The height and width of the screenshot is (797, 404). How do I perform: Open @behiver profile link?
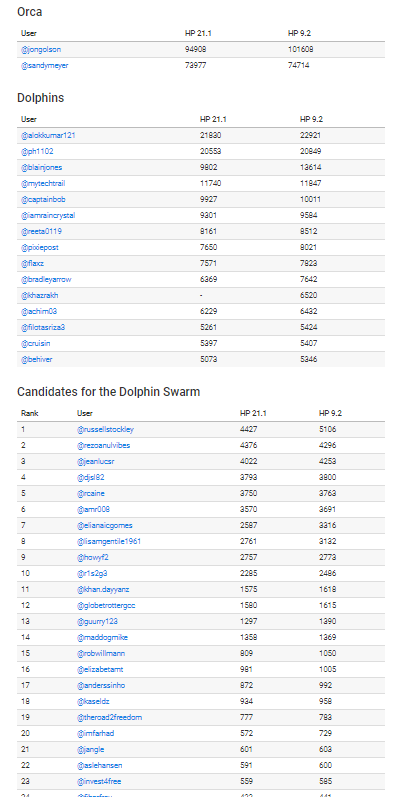coord(37,359)
